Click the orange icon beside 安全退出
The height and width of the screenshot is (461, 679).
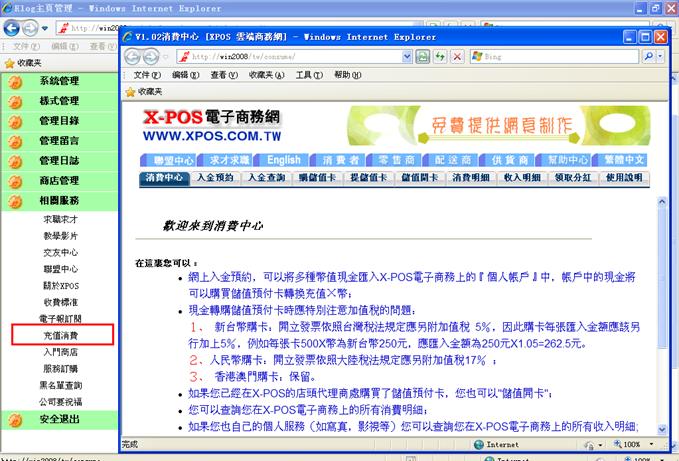[15, 419]
